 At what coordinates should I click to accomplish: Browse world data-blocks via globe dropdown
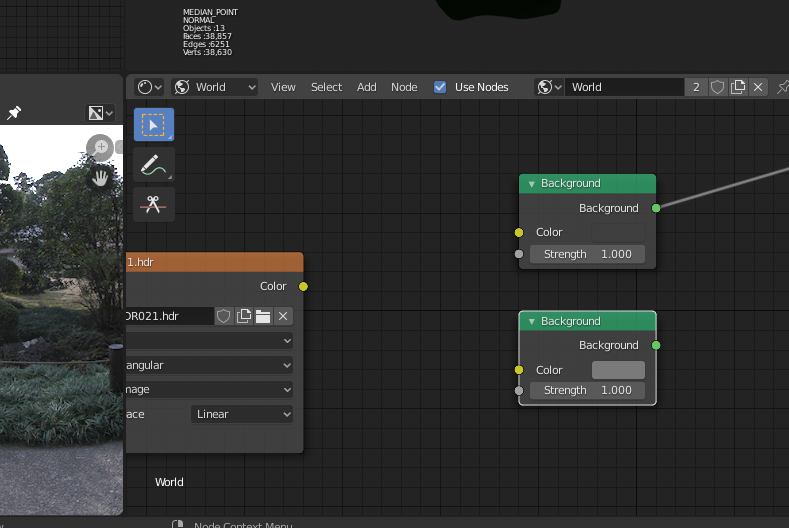(x=548, y=87)
